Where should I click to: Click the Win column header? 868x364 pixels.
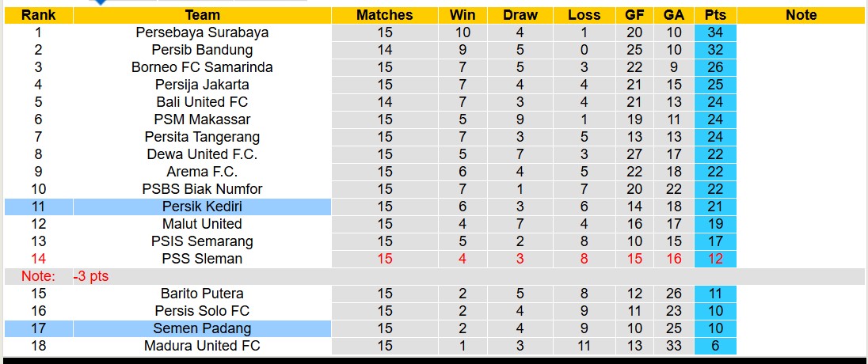[x=463, y=15]
